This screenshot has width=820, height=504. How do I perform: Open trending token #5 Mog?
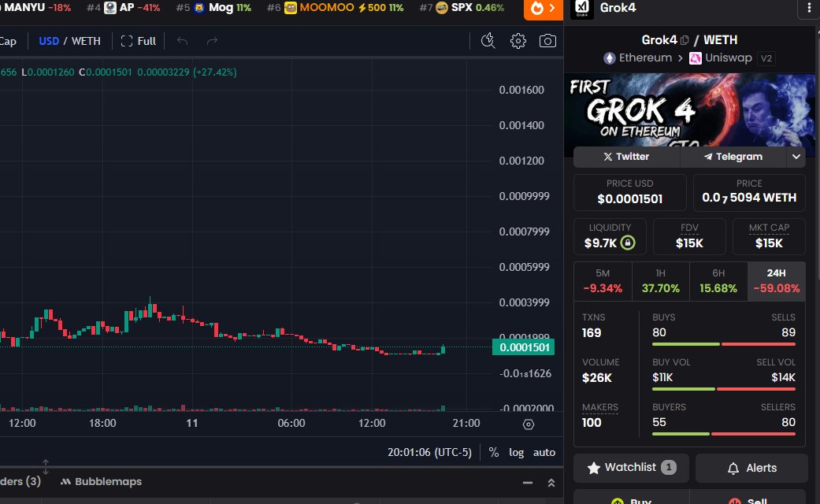[213, 8]
